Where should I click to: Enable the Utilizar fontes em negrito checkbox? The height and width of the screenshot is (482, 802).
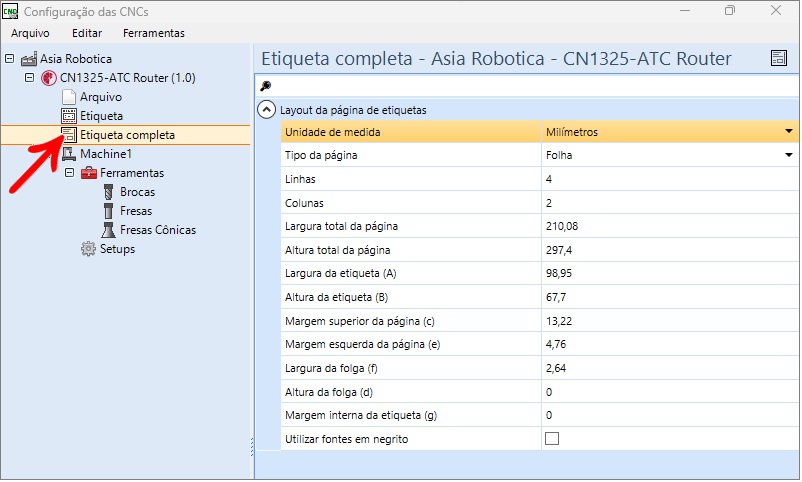coord(552,439)
